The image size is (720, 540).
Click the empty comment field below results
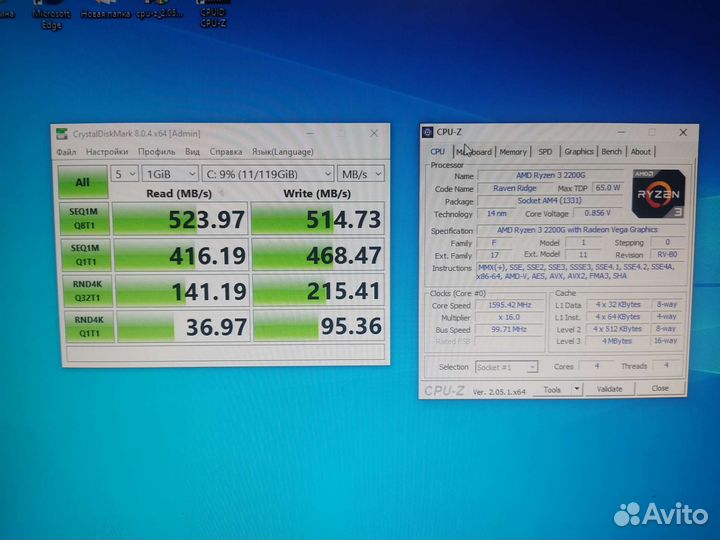pyautogui.click(x=225, y=352)
